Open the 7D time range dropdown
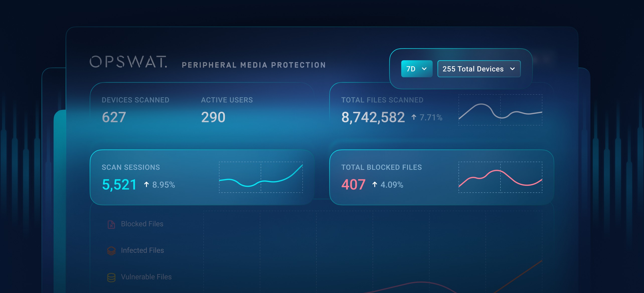The image size is (644, 293). point(417,69)
